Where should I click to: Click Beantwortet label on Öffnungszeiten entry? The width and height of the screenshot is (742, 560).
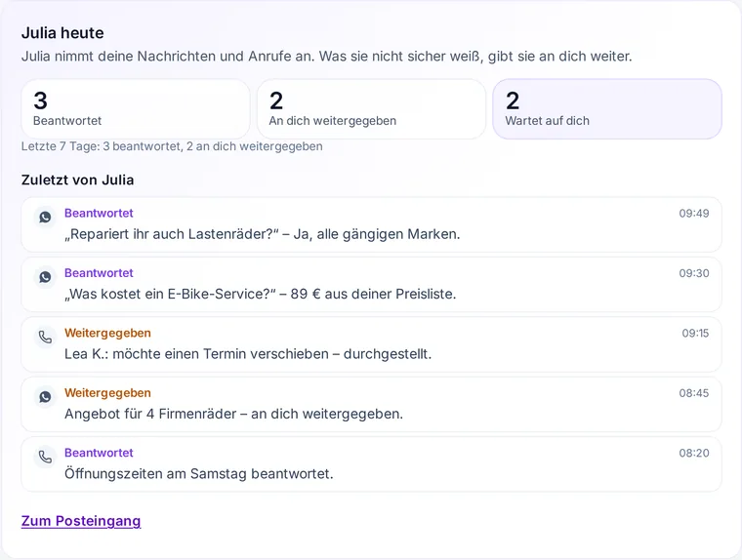pyautogui.click(x=99, y=453)
